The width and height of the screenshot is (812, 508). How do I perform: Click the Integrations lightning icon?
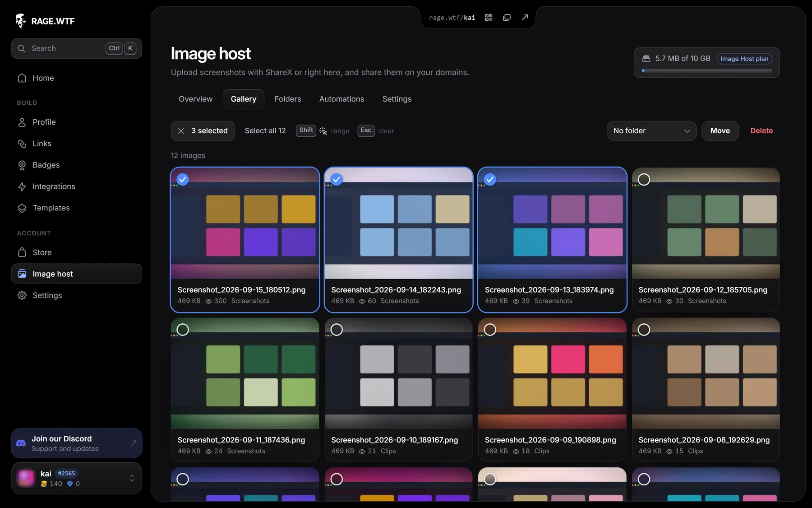pos(22,186)
